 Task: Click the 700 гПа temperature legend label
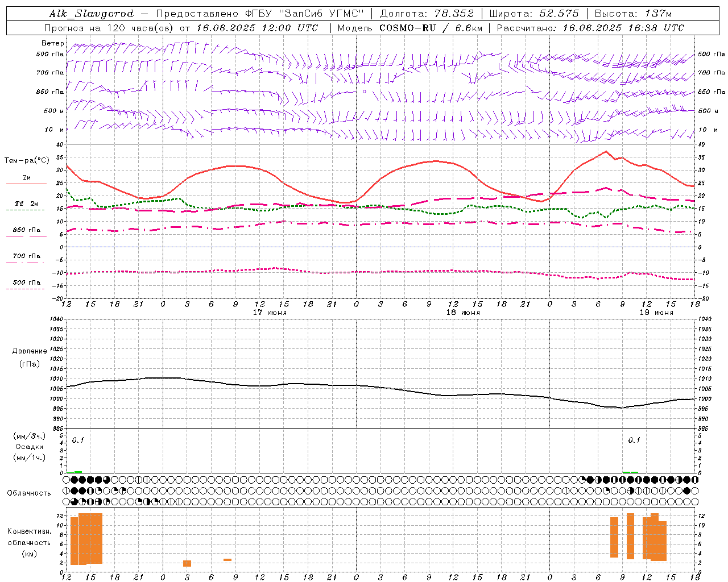pos(27,256)
